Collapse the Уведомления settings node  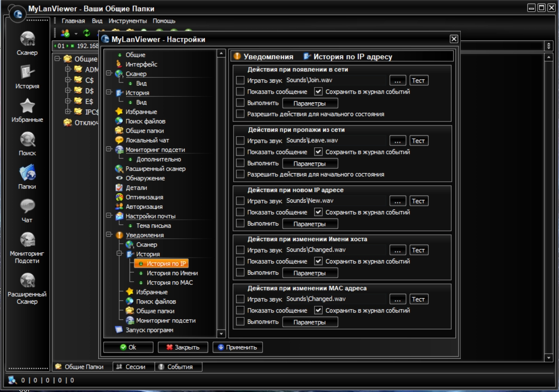click(109, 235)
